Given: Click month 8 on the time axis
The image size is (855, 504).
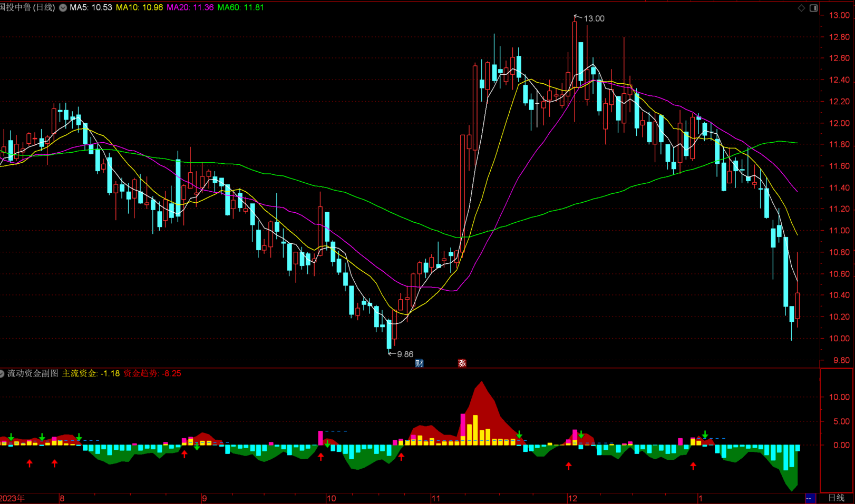Looking at the screenshot, I should click(62, 498).
